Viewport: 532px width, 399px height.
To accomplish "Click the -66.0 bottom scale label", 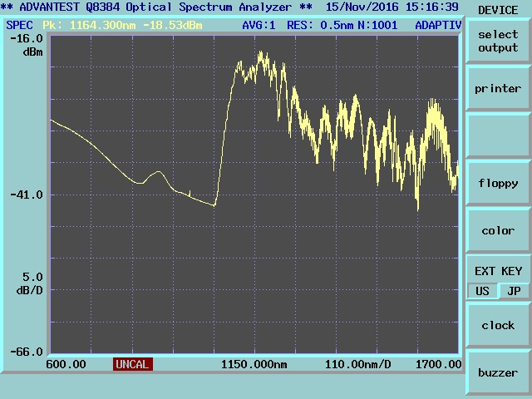I will pos(27,352).
